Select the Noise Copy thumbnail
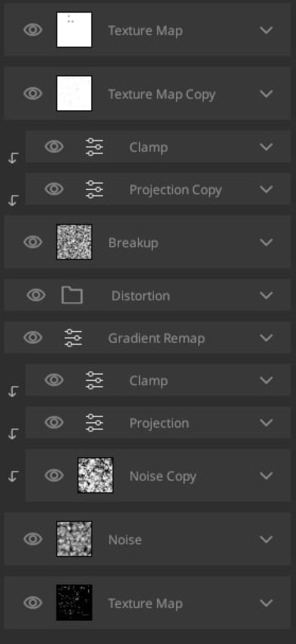This screenshot has height=644, width=296. click(96, 475)
